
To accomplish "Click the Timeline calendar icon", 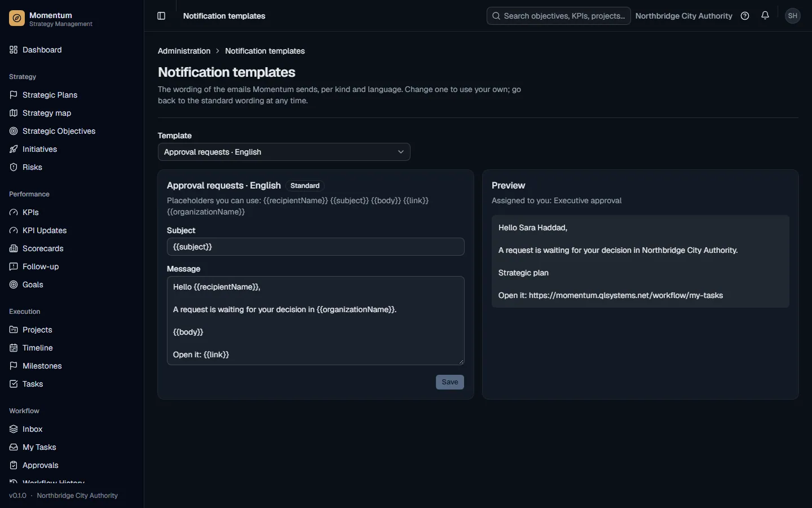I will [14, 348].
